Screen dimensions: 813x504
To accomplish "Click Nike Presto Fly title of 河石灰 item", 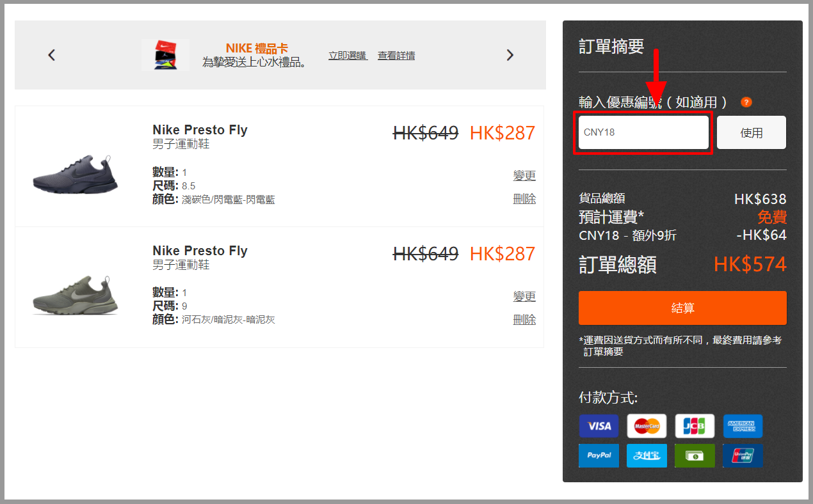I will tap(200, 251).
